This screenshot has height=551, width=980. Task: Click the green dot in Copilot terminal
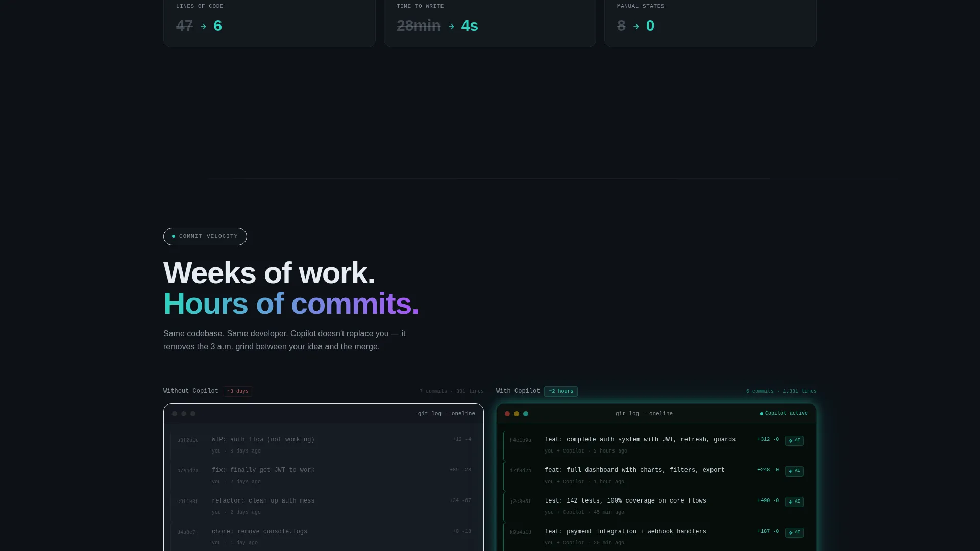(526, 414)
